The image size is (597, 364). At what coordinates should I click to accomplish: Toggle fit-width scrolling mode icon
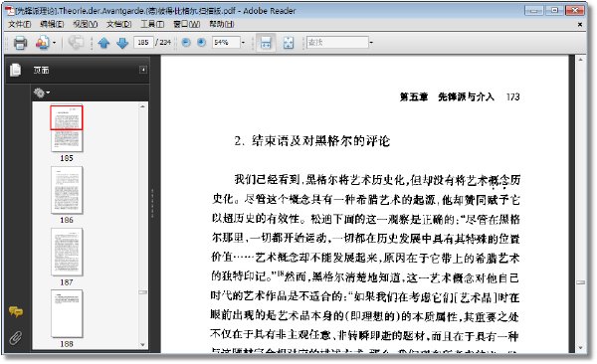(x=266, y=43)
